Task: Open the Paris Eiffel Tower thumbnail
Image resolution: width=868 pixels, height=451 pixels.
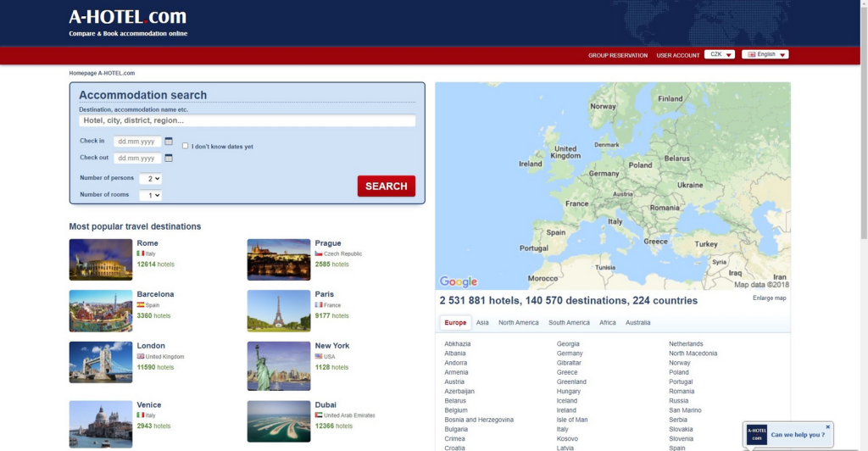Action: click(278, 311)
